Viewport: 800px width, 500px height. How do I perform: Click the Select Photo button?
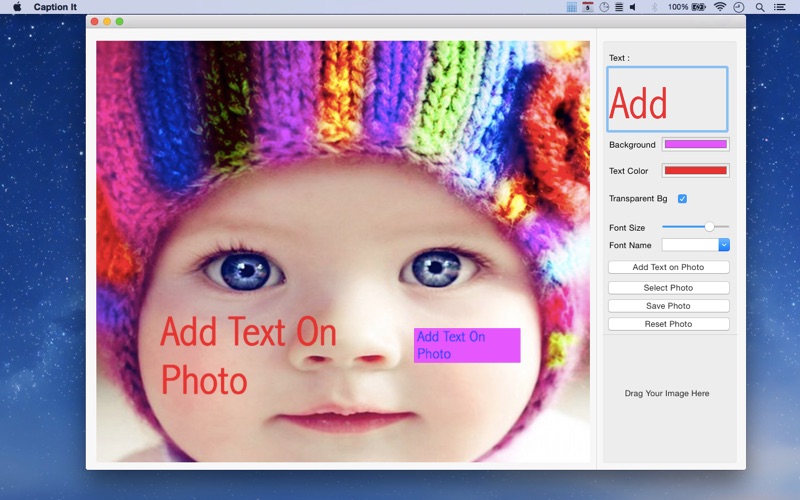(668, 288)
